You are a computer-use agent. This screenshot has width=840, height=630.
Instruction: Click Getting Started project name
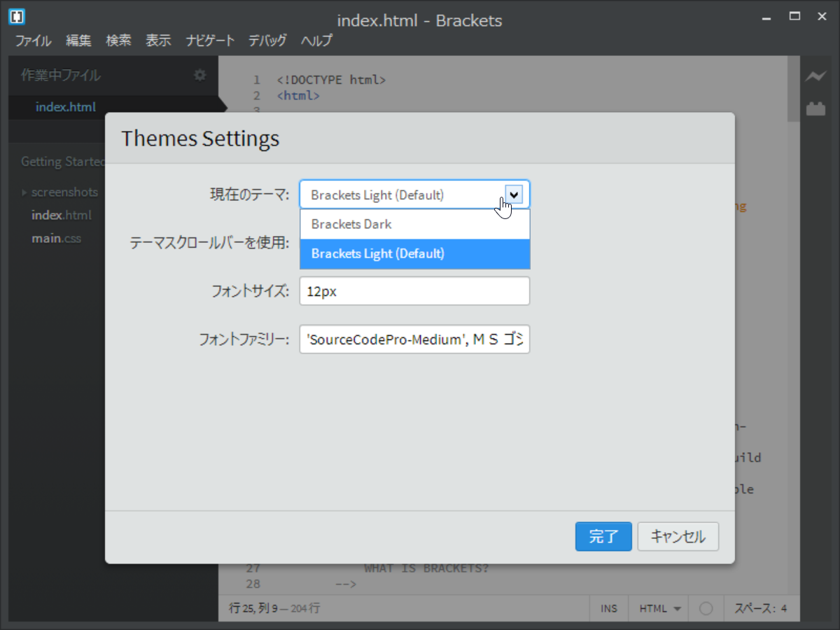pos(63,162)
